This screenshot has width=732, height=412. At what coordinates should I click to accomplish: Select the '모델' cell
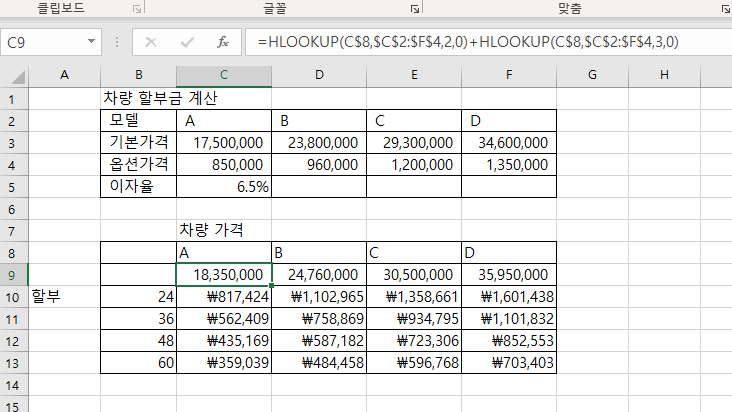139,121
